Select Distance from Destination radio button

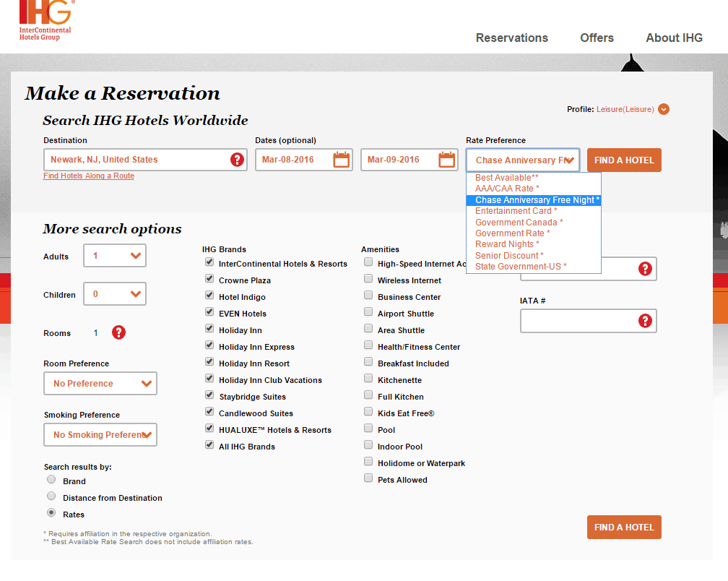coord(51,496)
